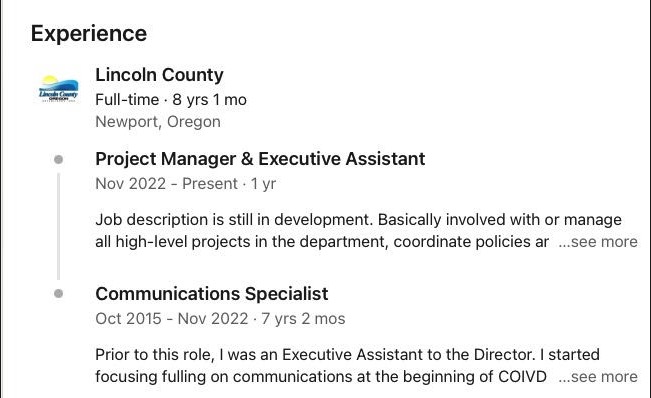Expand the Project Manager description with see more
Viewport: 651px width, 398px height.
pyautogui.click(x=598, y=242)
